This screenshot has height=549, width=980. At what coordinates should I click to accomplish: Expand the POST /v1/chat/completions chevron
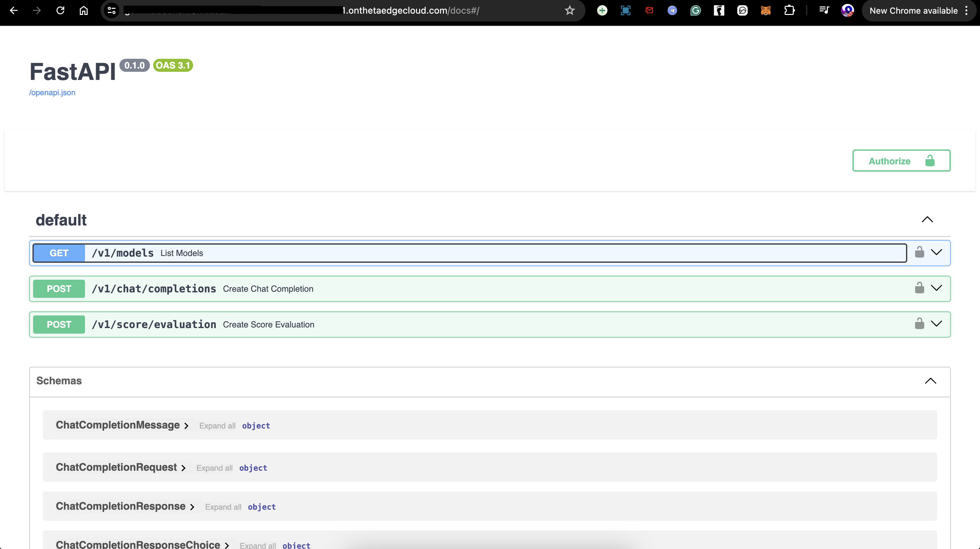point(936,288)
